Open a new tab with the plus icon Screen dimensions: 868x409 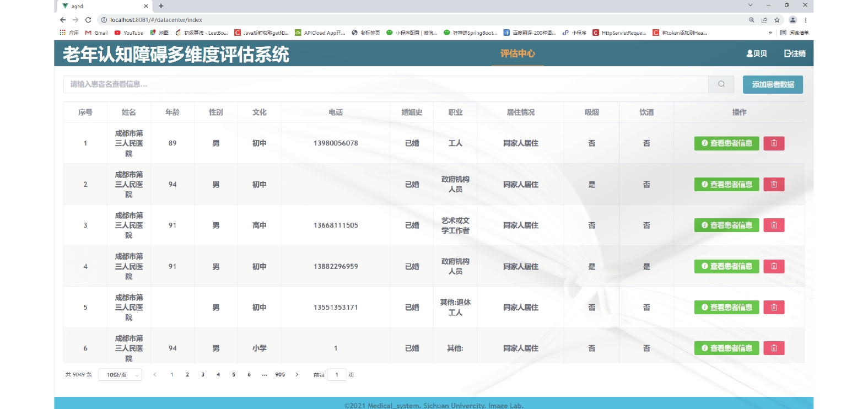pyautogui.click(x=161, y=6)
